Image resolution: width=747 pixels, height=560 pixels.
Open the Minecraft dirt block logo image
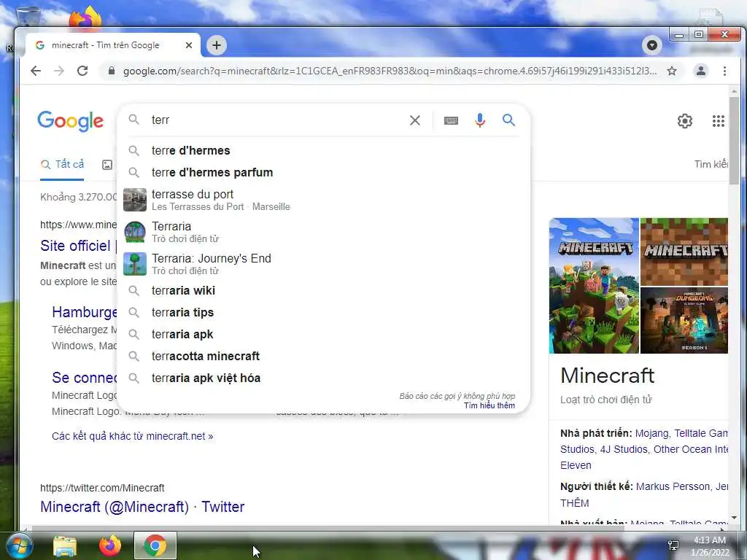pyautogui.click(x=684, y=252)
